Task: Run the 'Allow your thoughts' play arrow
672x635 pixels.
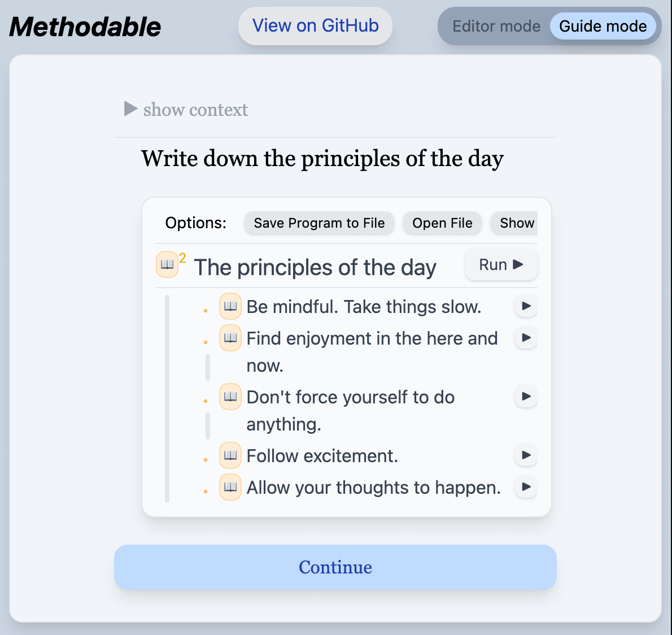Action: pos(526,487)
